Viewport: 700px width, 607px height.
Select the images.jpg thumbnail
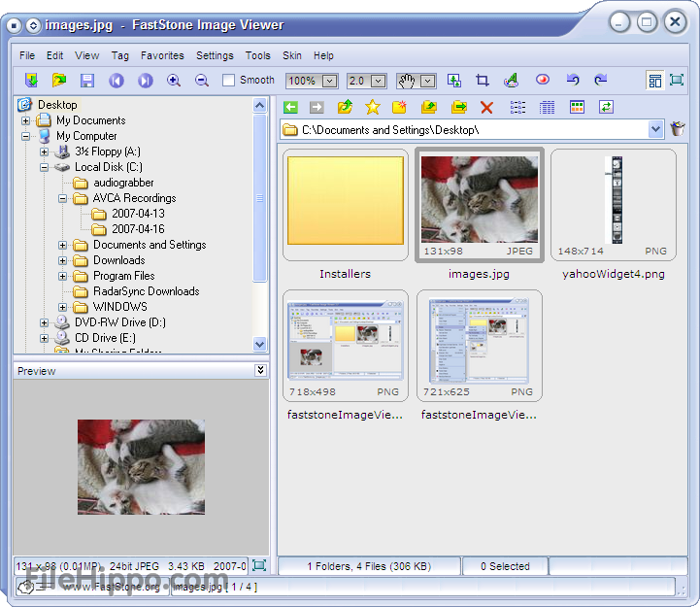480,205
